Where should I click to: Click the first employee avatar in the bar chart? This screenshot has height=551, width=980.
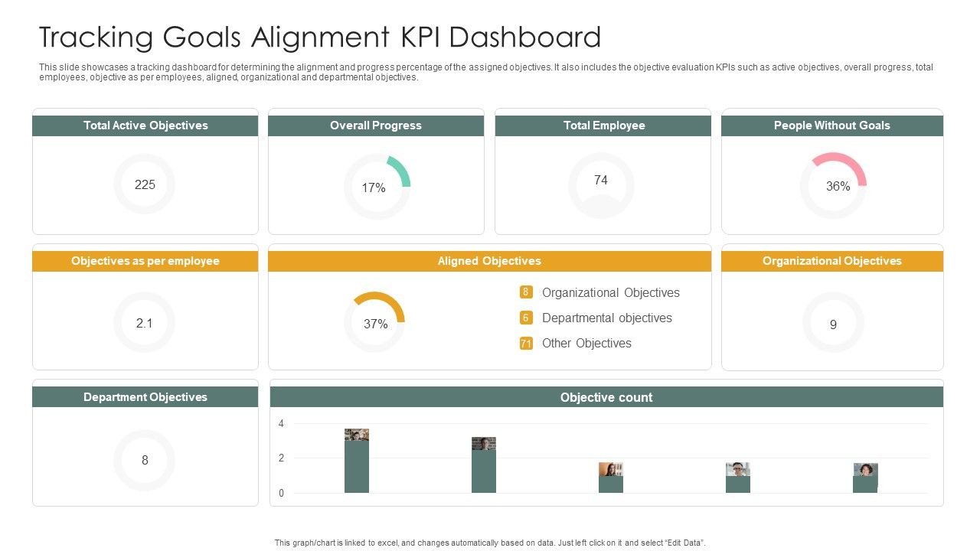click(x=357, y=435)
